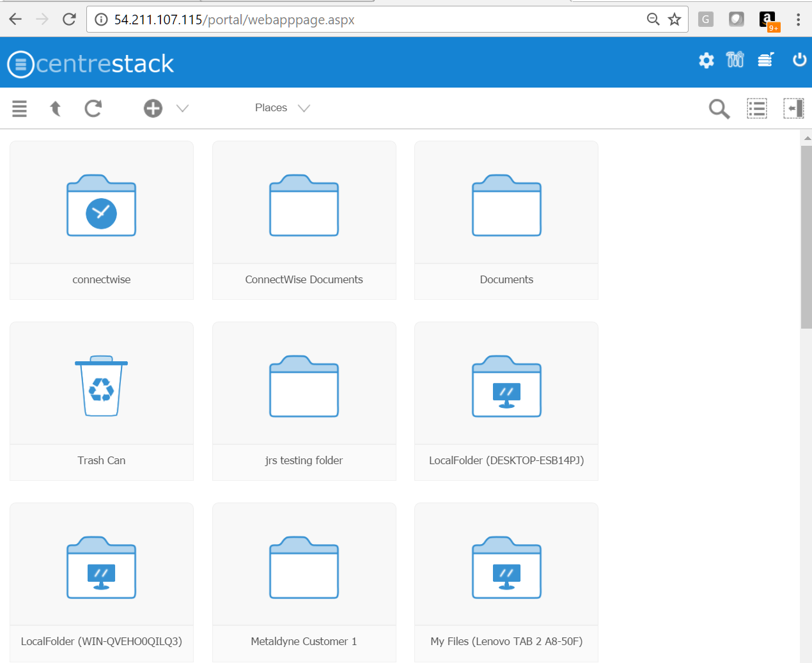This screenshot has height=663, width=812.
Task: Reload the browser page
Action: point(69,19)
